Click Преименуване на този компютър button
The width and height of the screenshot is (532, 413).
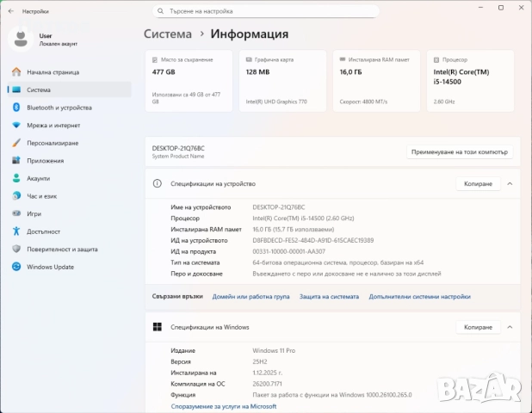tap(460, 151)
